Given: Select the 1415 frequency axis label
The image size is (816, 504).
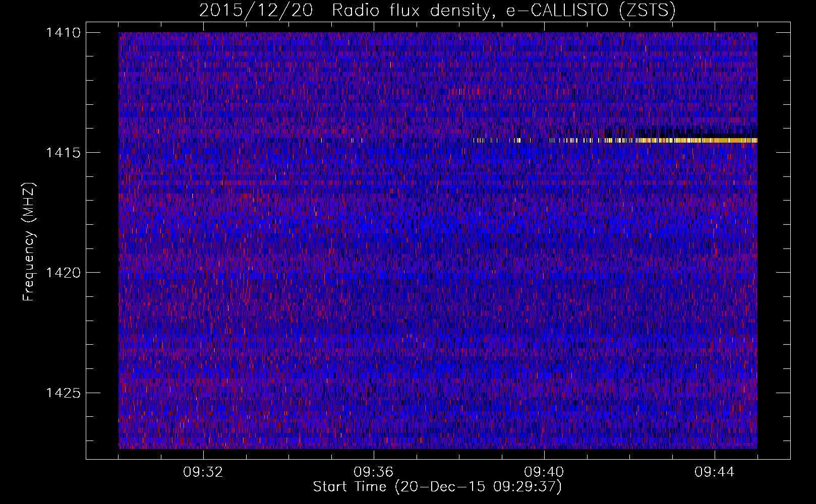Looking at the screenshot, I should pyautogui.click(x=63, y=153).
